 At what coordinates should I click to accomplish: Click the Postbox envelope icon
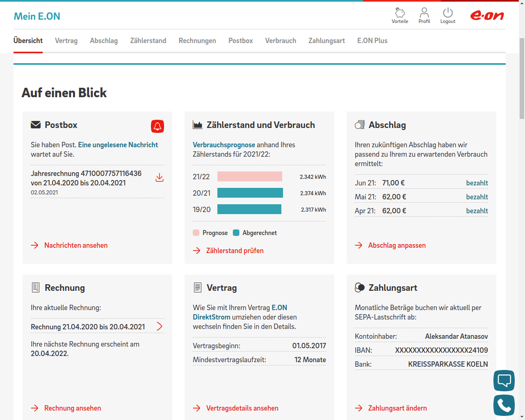pyautogui.click(x=36, y=125)
